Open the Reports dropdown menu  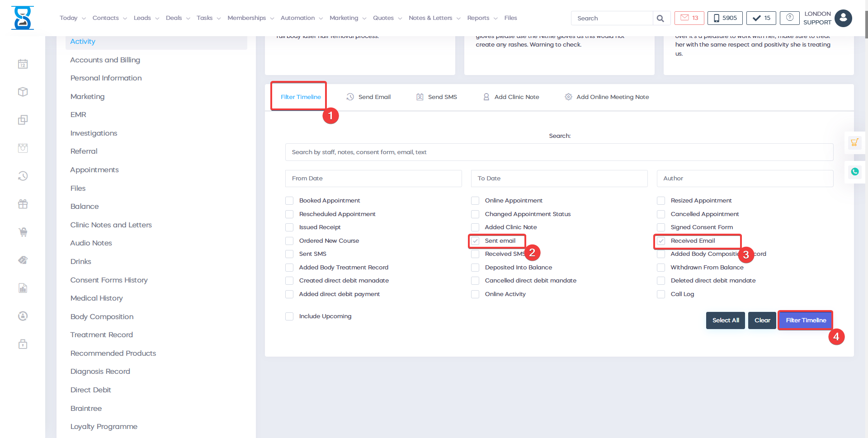(482, 18)
